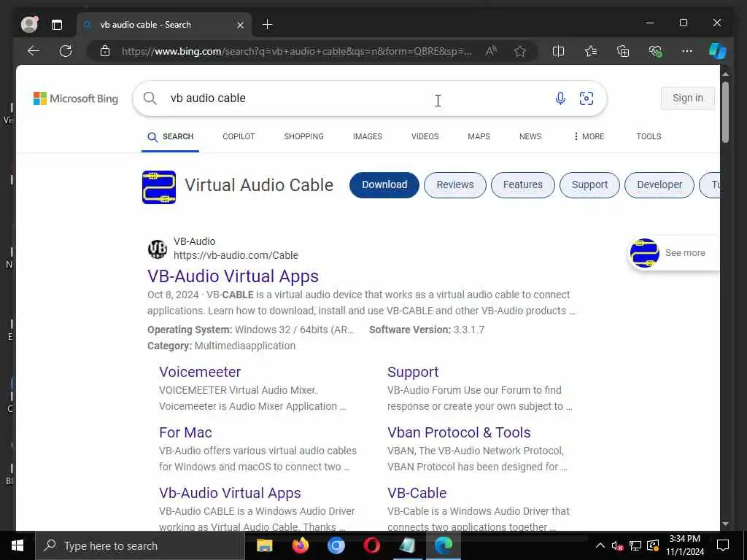Open the Edge icon on the taskbar

pos(443,545)
